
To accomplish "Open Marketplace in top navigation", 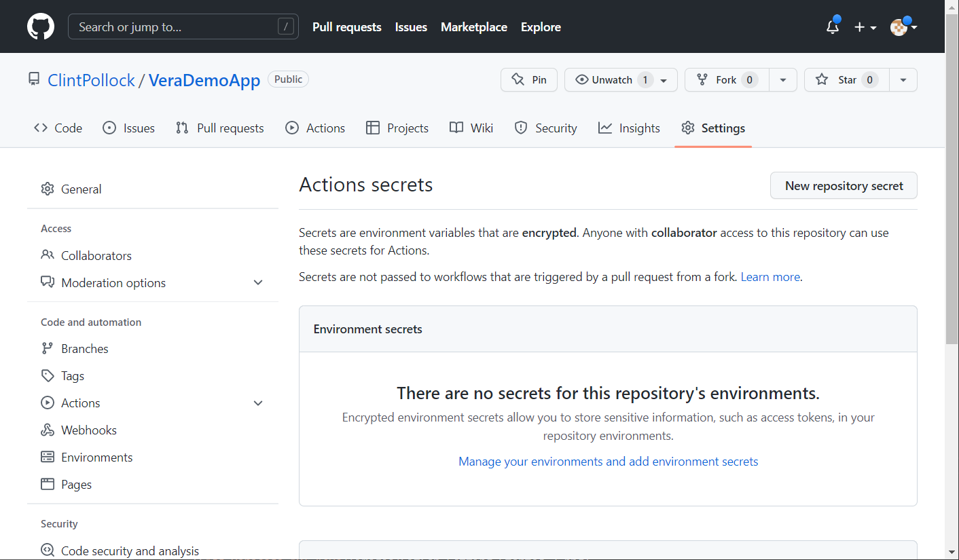I will pyautogui.click(x=474, y=27).
